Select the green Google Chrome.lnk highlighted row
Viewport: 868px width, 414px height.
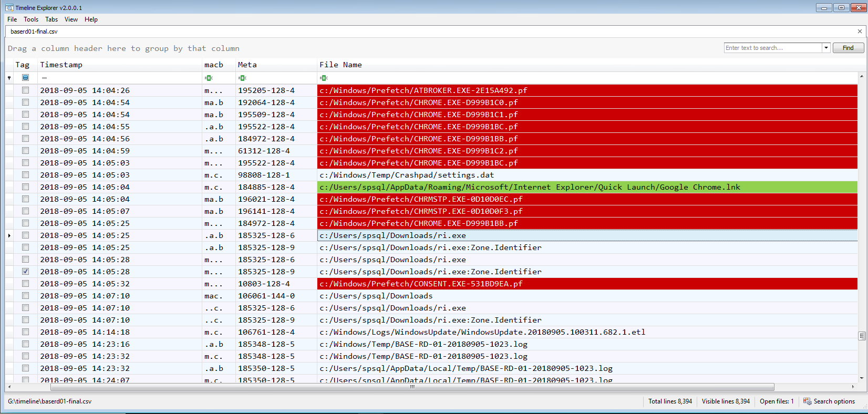pyautogui.click(x=530, y=187)
